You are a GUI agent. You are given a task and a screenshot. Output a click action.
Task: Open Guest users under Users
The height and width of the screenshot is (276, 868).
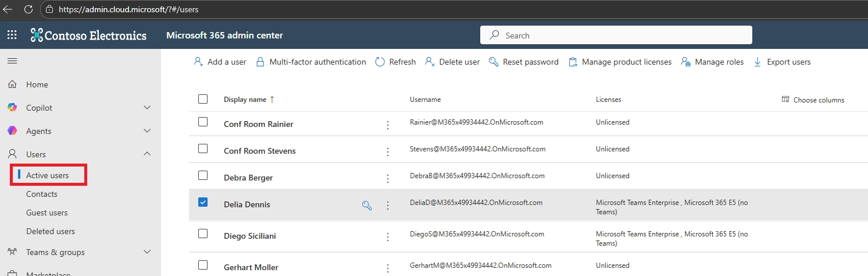coord(47,213)
